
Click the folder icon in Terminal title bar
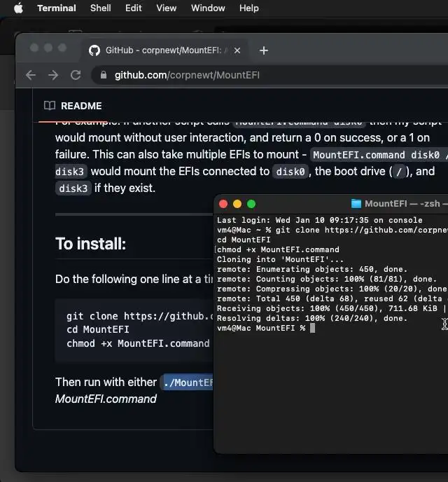(356, 203)
